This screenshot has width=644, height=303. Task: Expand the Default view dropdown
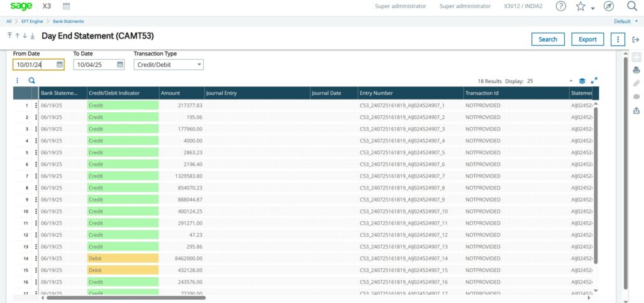click(626, 21)
